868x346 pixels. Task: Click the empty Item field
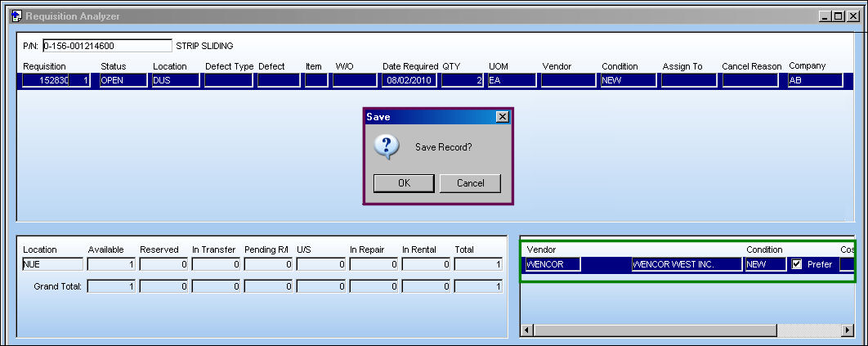click(x=316, y=80)
